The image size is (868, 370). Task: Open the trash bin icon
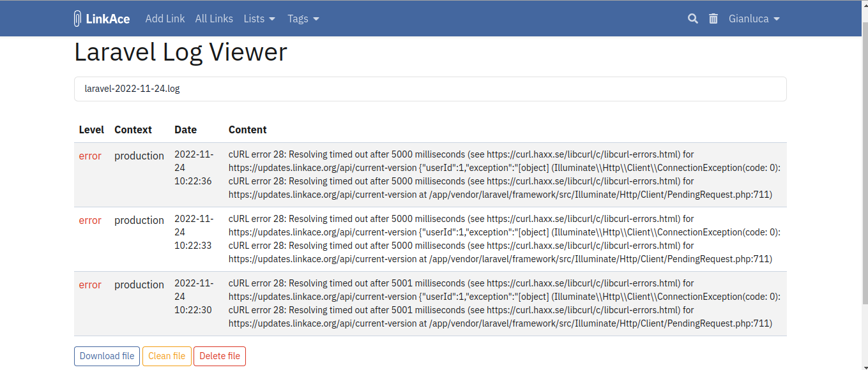click(x=713, y=18)
